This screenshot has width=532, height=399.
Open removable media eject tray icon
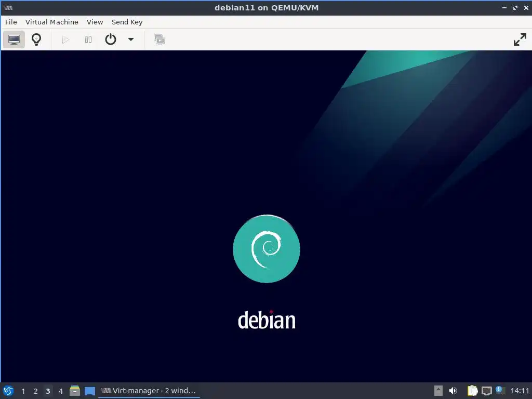(x=438, y=391)
